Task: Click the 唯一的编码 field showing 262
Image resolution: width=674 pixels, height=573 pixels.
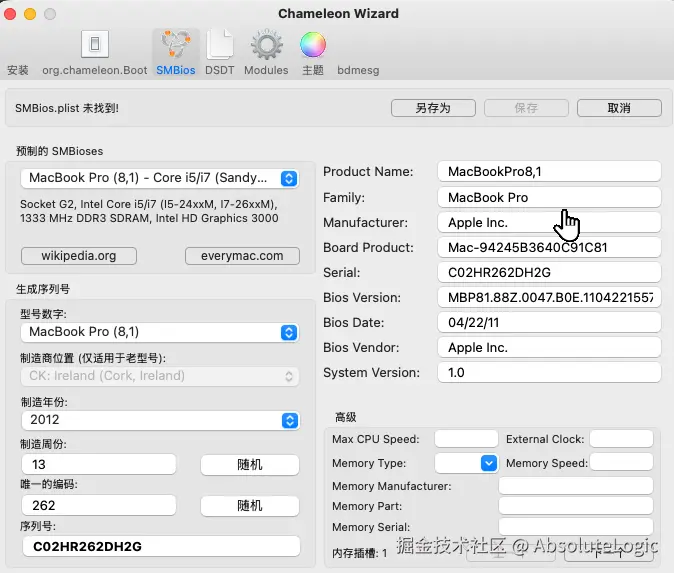Action: point(99,505)
